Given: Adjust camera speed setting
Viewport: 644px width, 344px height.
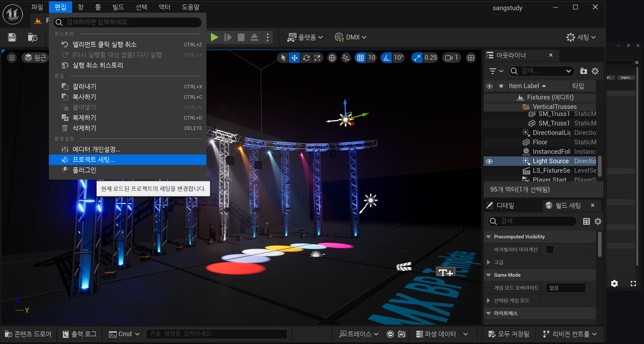Looking at the screenshot, I should pyautogui.click(x=452, y=58).
